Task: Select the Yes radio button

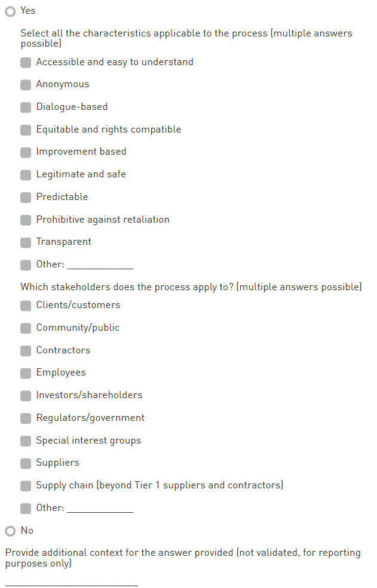Action: click(x=10, y=11)
